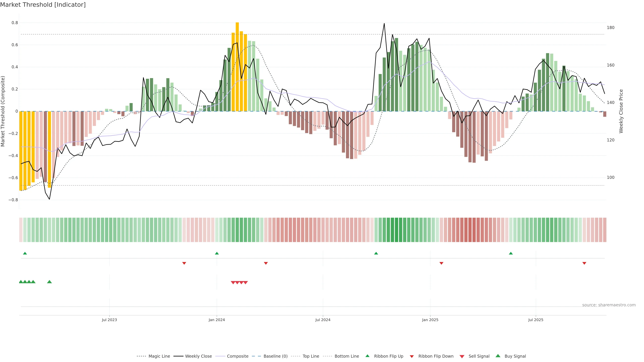Click the ribbon flip up marker at Jan 2024
The height and width of the screenshot is (362, 644).
[217, 253]
